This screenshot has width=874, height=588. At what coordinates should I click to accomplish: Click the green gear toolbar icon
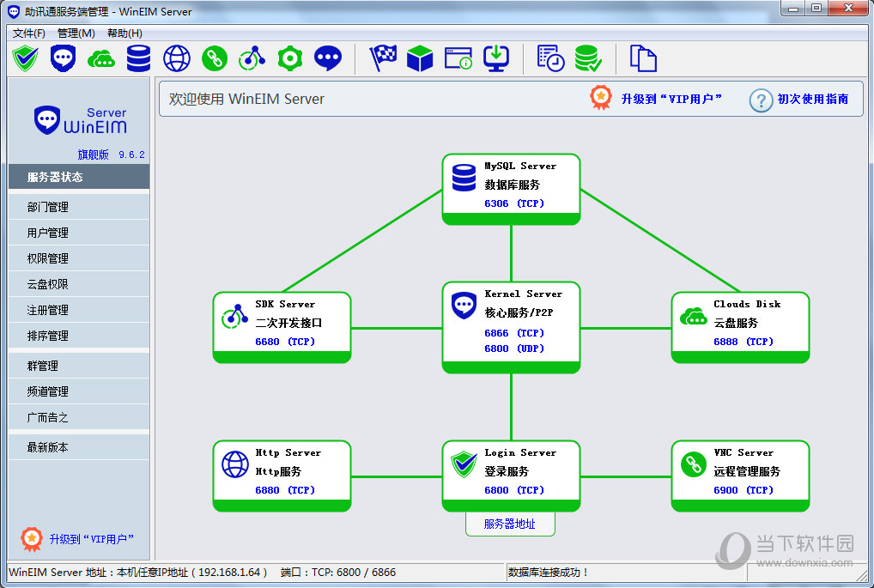click(x=290, y=58)
